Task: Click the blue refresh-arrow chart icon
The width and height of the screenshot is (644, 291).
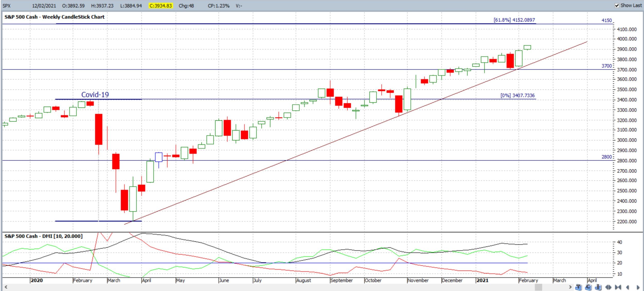Action: (x=588, y=287)
